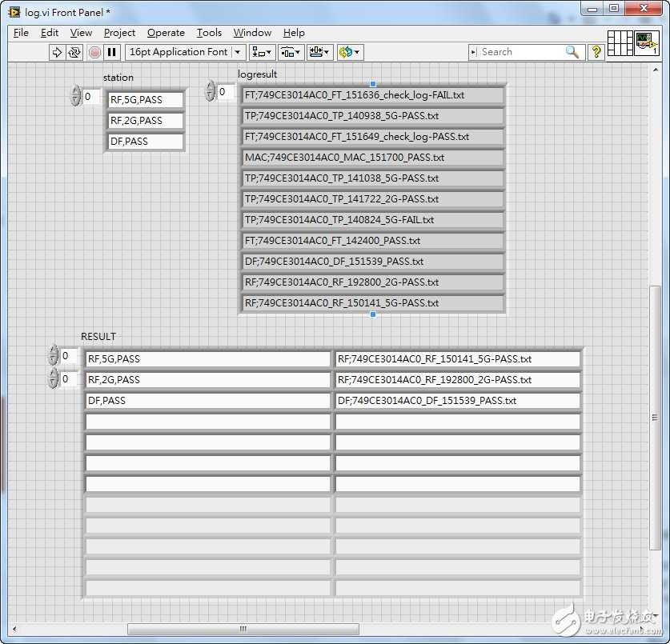Select logresult entry RF_150141_5G-PASS.txt
This screenshot has width=670, height=644.
point(372,303)
